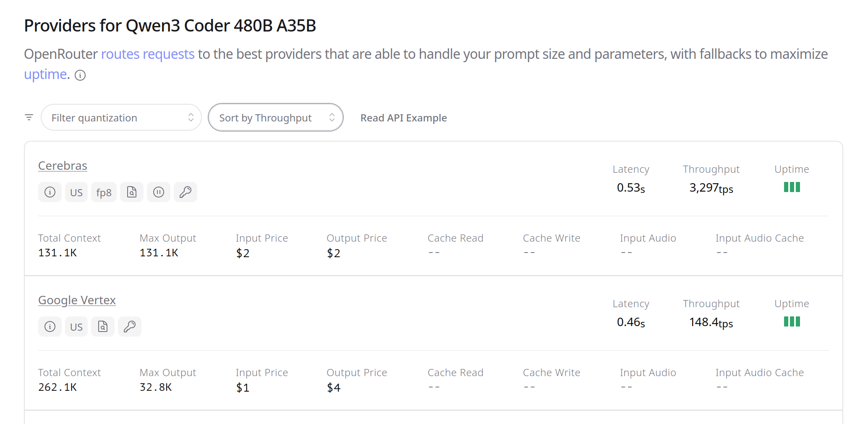868x424 pixels.
Task: Click the Cerebras data policy document icon
Action: pos(132,192)
